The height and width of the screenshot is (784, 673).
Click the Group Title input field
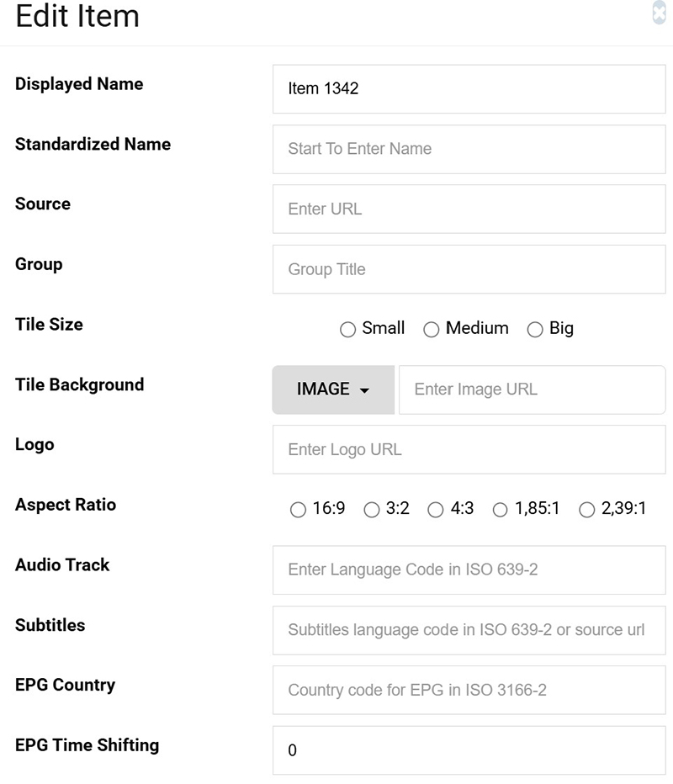[x=469, y=269]
